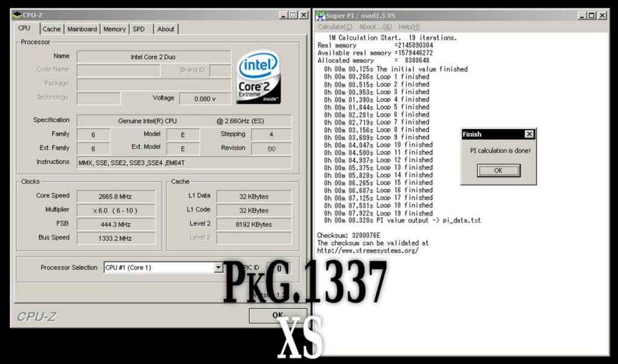Click the PI calculation is done! message

tap(500, 151)
